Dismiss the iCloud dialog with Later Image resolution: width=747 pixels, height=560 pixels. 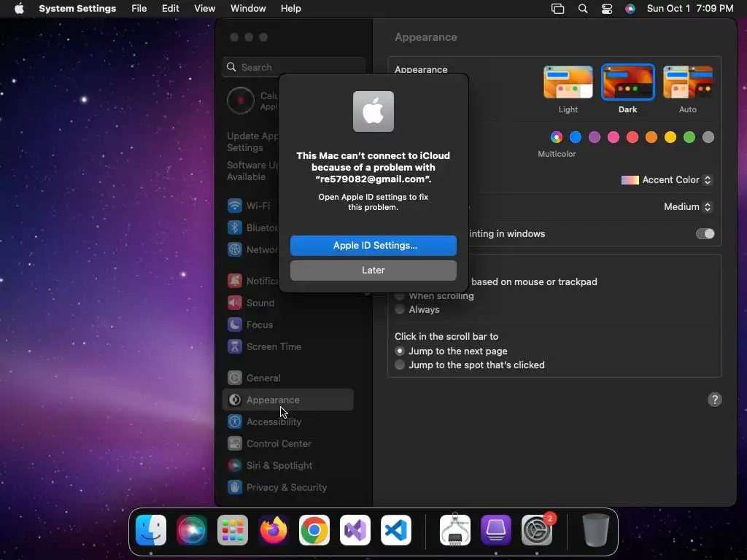(373, 270)
